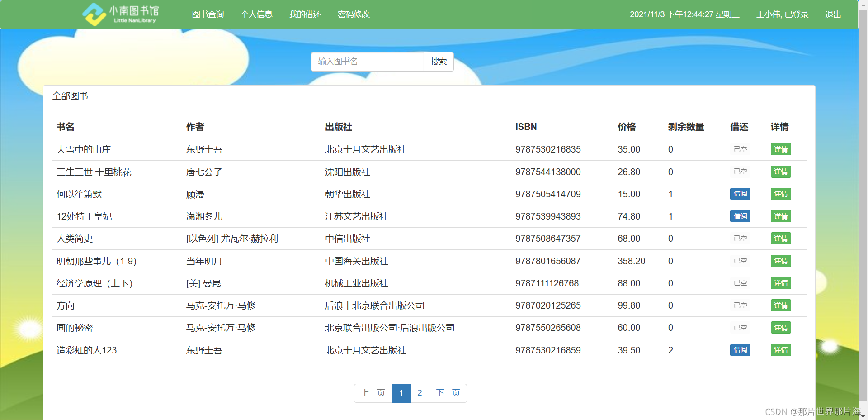
Task: Click ISBN 9787550265608
Action: (548, 328)
